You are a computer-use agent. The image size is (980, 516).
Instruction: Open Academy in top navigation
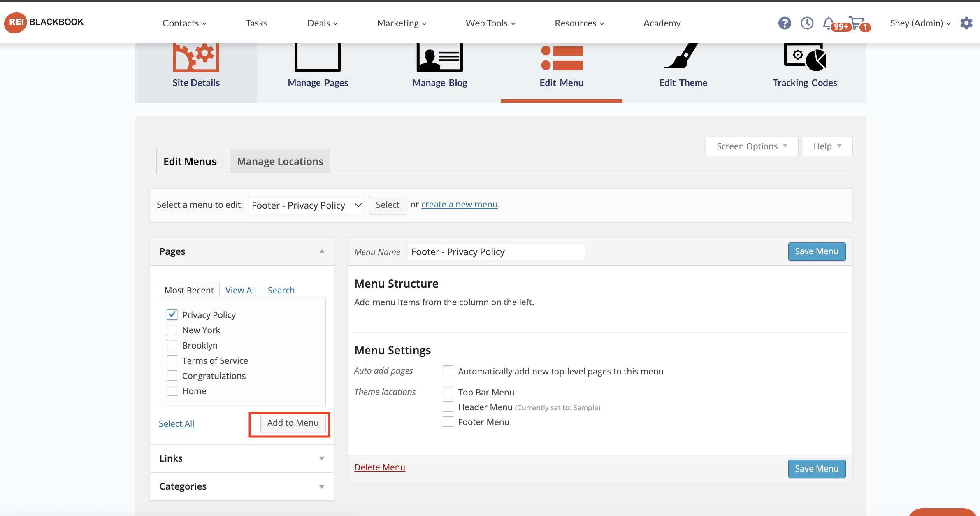(662, 23)
